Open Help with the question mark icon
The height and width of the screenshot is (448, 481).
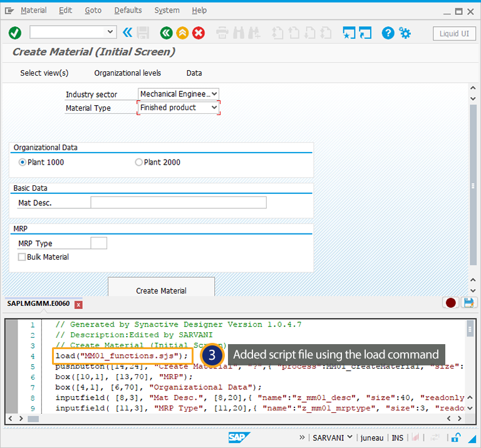click(x=388, y=33)
